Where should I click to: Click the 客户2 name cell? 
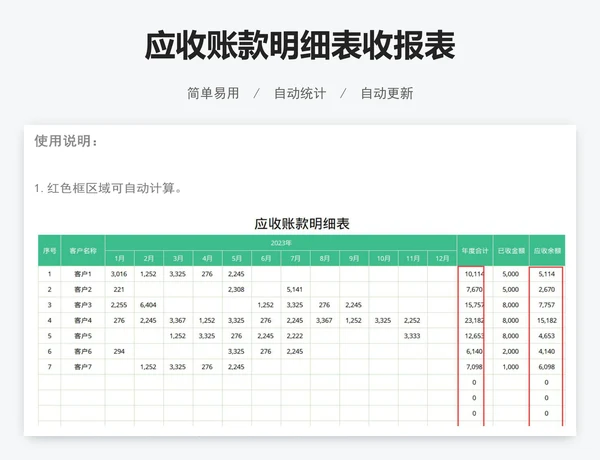(x=83, y=290)
